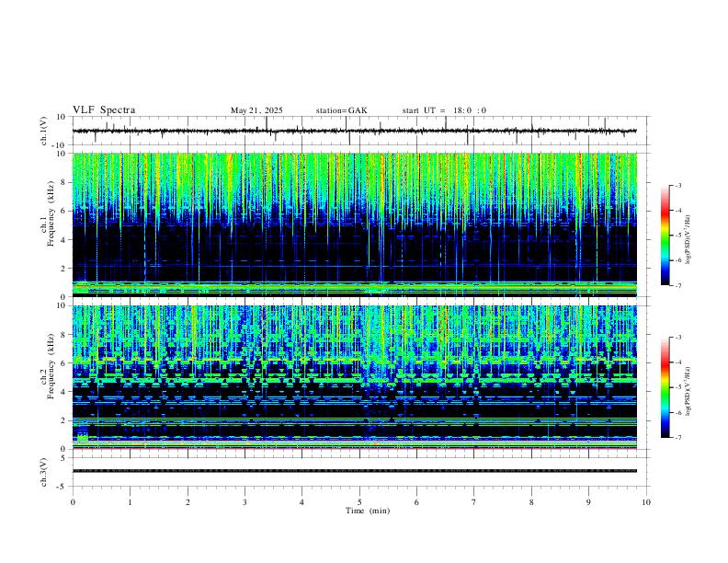Click time axis tick label '9'

click(x=588, y=502)
